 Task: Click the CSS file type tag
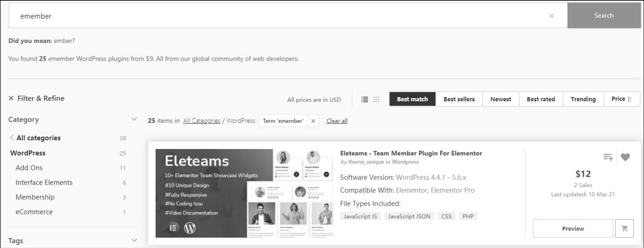[446, 216]
